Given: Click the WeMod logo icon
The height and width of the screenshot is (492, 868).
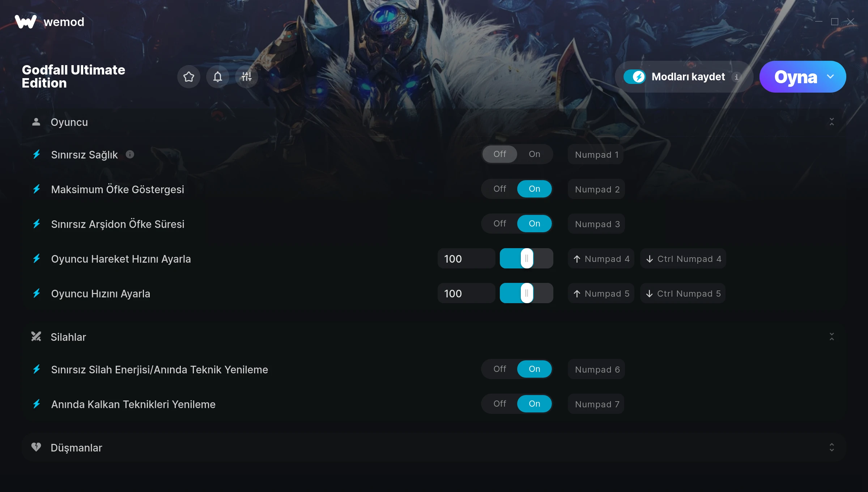Looking at the screenshot, I should coord(25,22).
